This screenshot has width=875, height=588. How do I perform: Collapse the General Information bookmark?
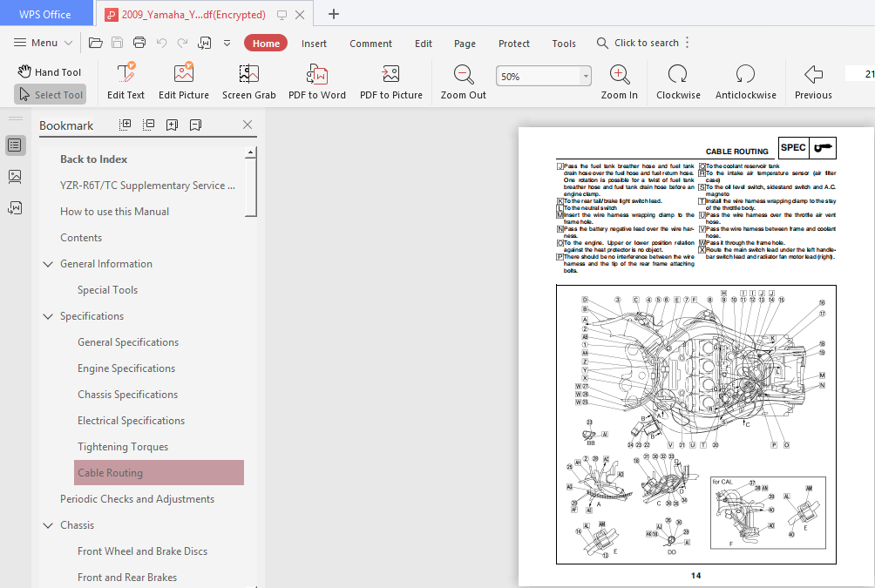pos(48,264)
